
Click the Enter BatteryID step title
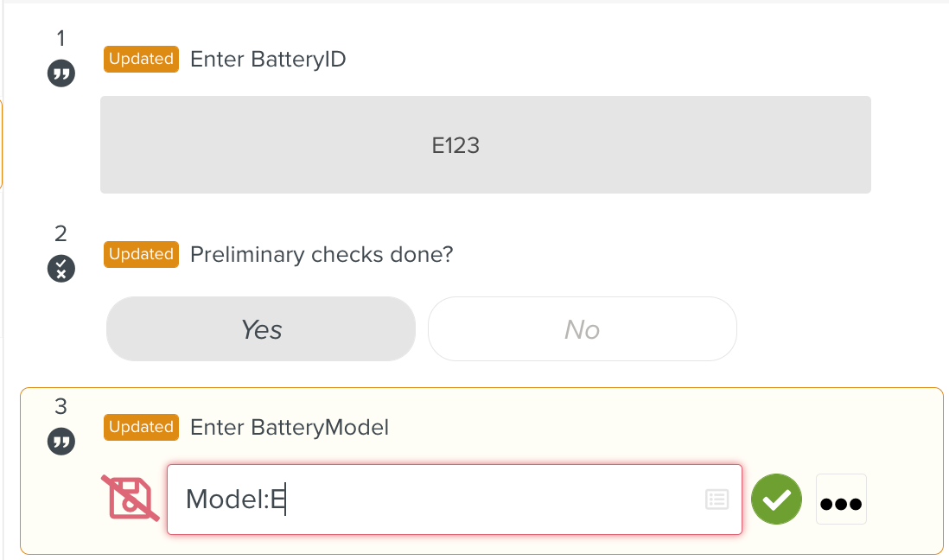(268, 60)
